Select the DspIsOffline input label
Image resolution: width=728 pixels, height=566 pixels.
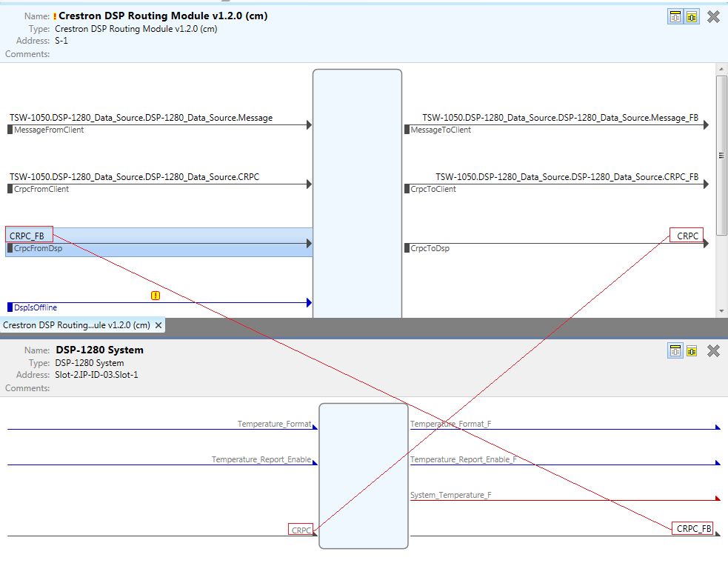click(x=36, y=307)
